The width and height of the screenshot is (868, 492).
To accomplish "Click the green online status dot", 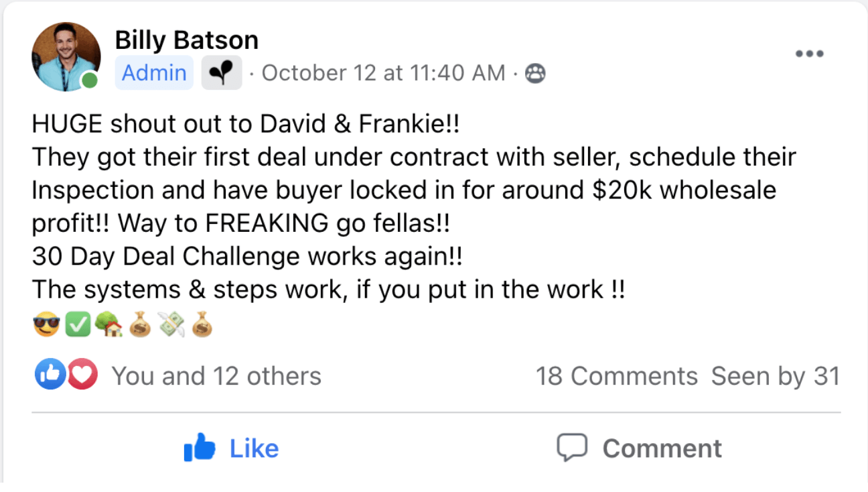I will (90, 81).
